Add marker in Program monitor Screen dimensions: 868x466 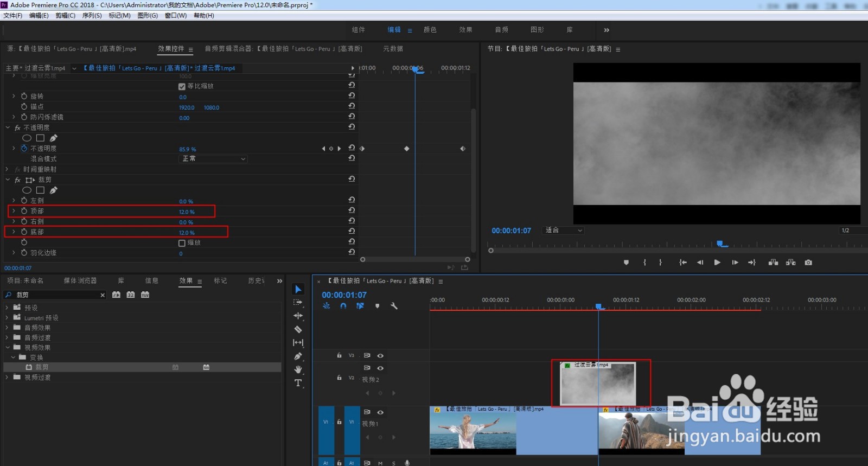(x=626, y=263)
